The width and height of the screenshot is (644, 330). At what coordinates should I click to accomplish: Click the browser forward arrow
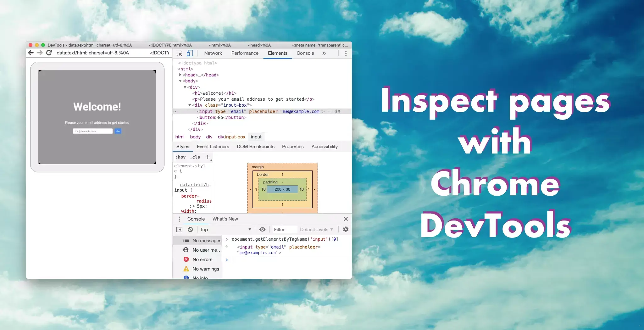pyautogui.click(x=40, y=53)
